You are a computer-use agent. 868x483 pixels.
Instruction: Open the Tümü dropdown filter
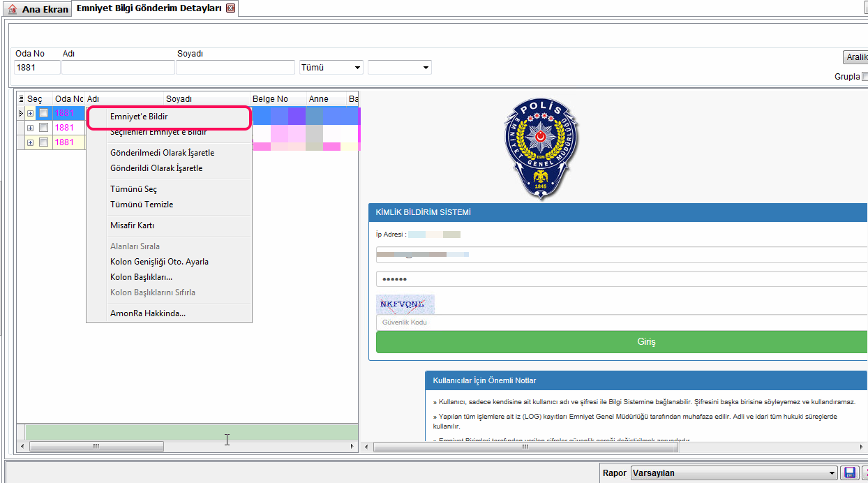(331, 68)
